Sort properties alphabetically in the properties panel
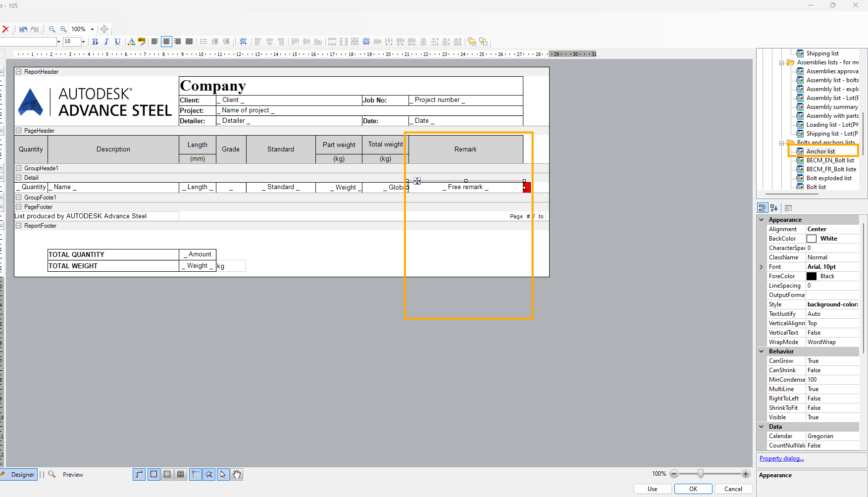This screenshot has width=868, height=497. pyautogui.click(x=773, y=207)
